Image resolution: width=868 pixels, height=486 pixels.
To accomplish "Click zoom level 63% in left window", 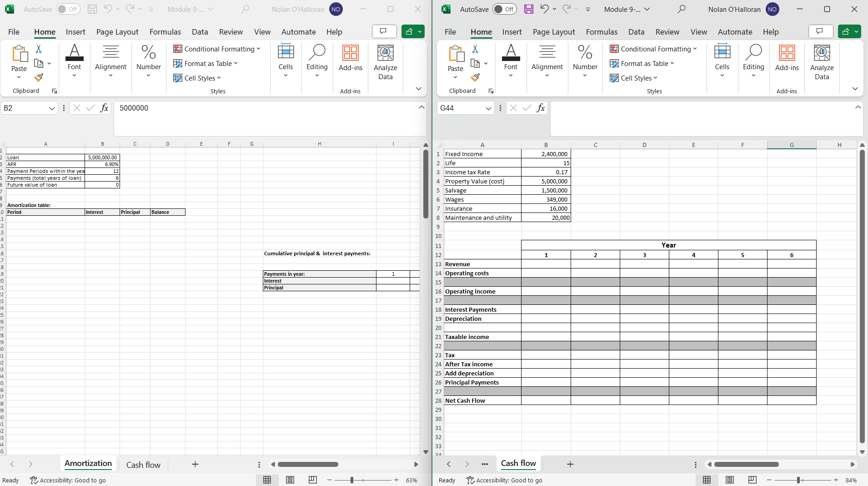I will pyautogui.click(x=411, y=480).
